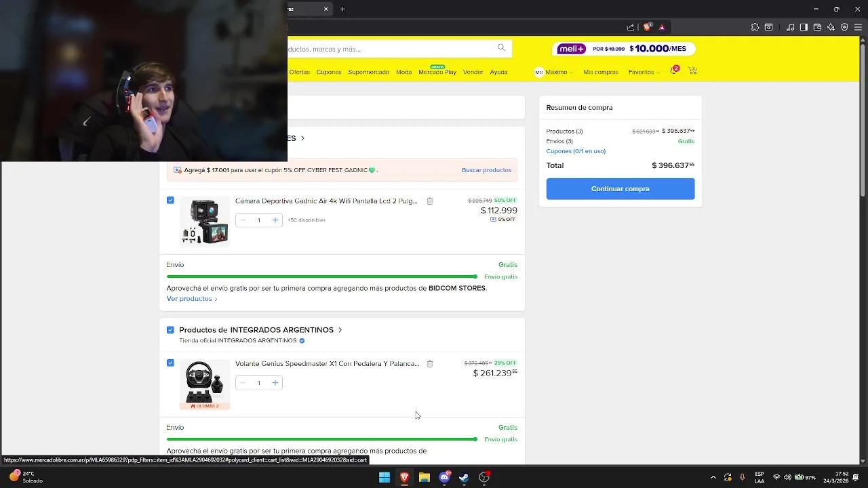Toggle the browser sidebar panel icon
Screen dimensions: 868x488
point(804,27)
